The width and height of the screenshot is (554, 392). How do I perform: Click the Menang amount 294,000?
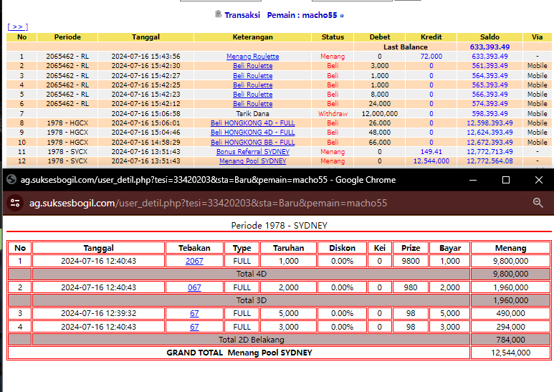(x=510, y=327)
